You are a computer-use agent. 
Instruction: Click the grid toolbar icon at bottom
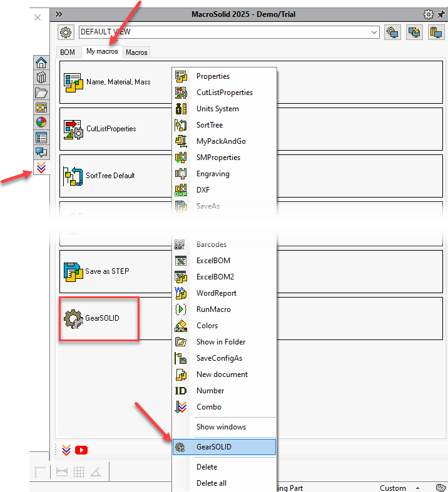pos(79,471)
